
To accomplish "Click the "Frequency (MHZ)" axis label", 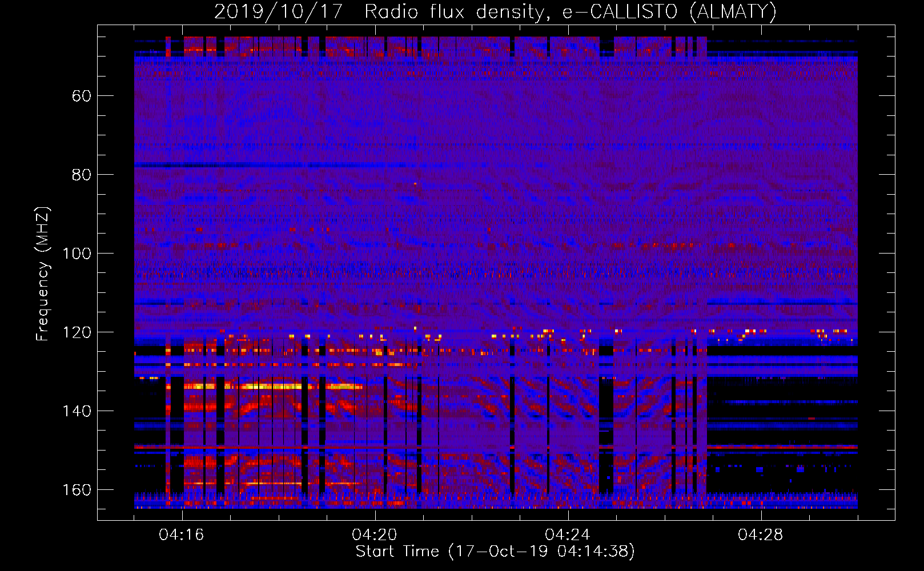I will [x=43, y=274].
